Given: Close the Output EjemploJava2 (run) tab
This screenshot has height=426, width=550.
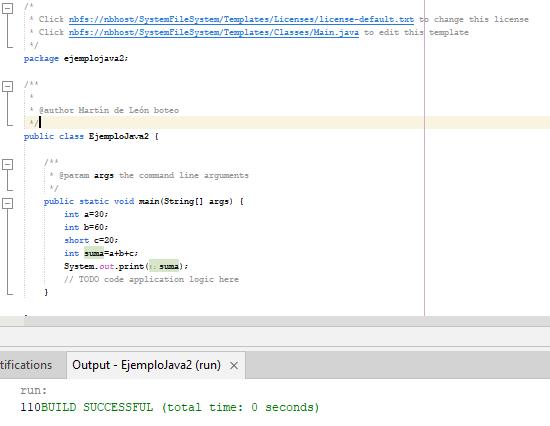Looking at the screenshot, I should 234,366.
